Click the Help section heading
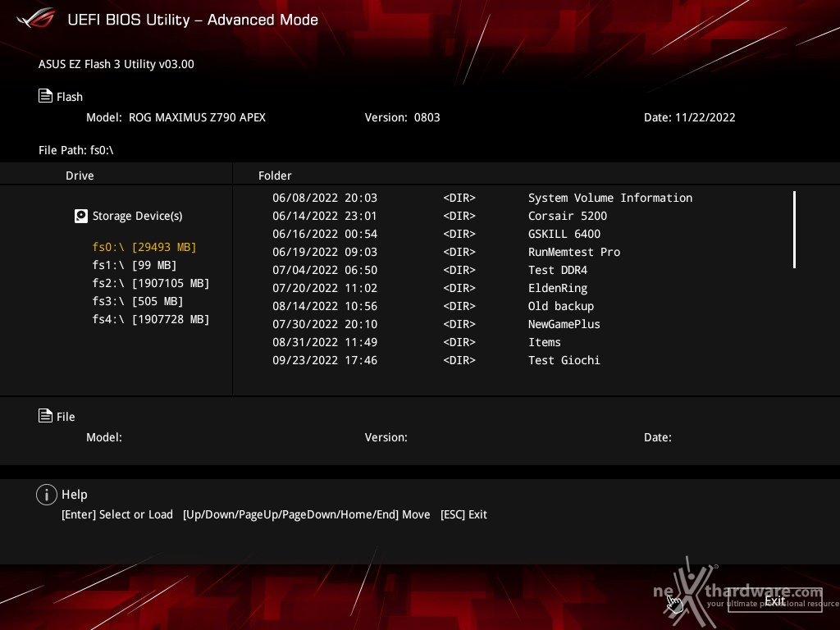 [x=75, y=495]
